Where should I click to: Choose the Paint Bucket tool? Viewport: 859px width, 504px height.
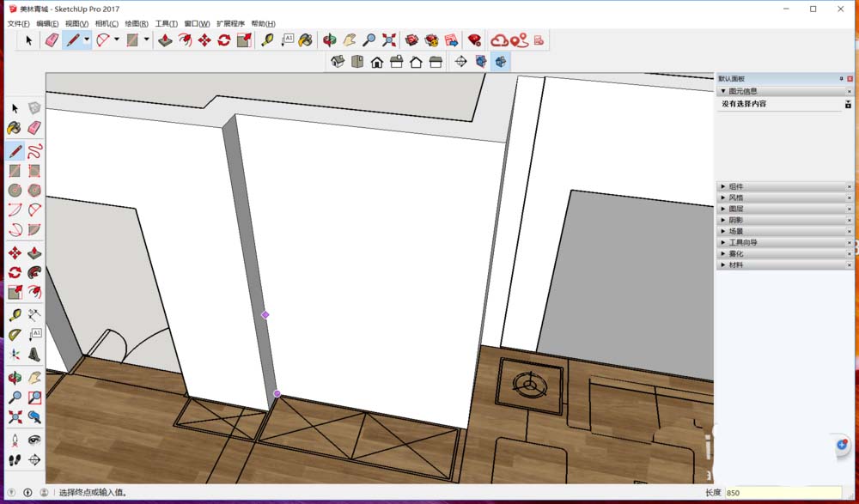pos(304,39)
